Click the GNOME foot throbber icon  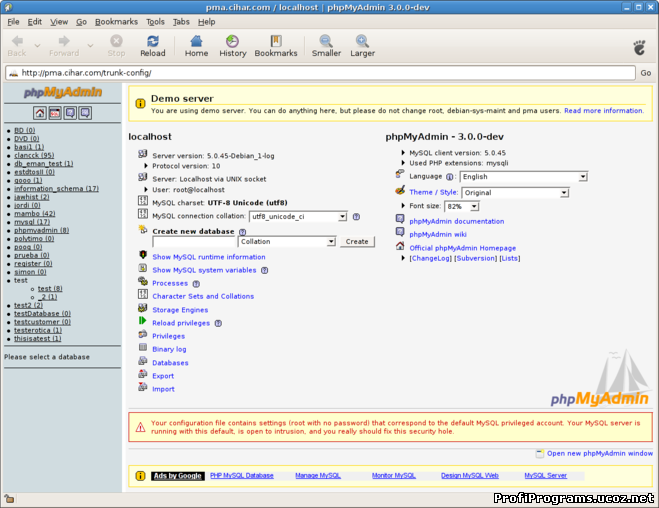640,47
